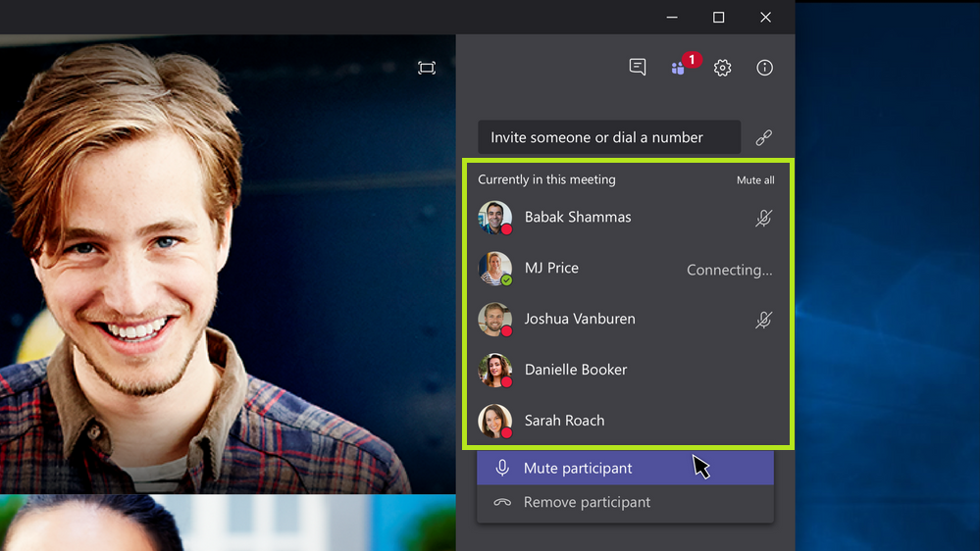Select Remove participant in the context menu
The image size is (980, 551).
point(625,502)
